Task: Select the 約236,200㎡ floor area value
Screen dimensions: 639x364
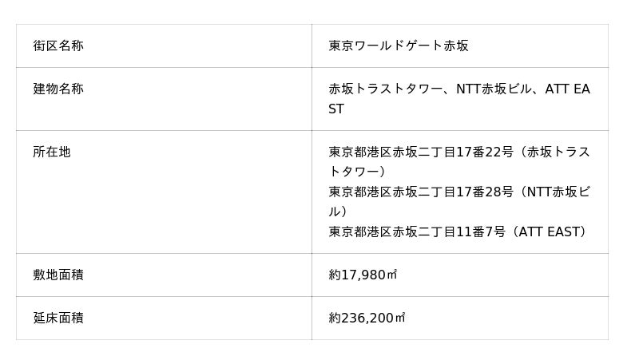Action: click(x=367, y=318)
